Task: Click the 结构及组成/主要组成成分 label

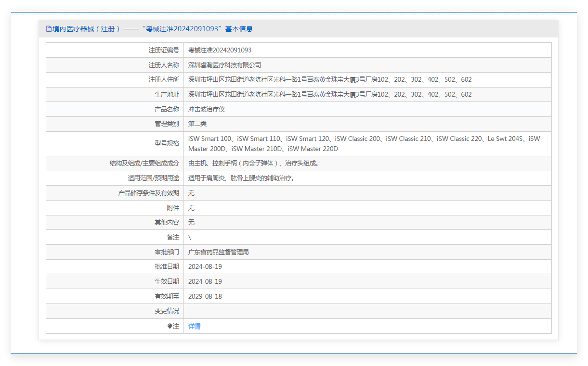Action: [144, 164]
